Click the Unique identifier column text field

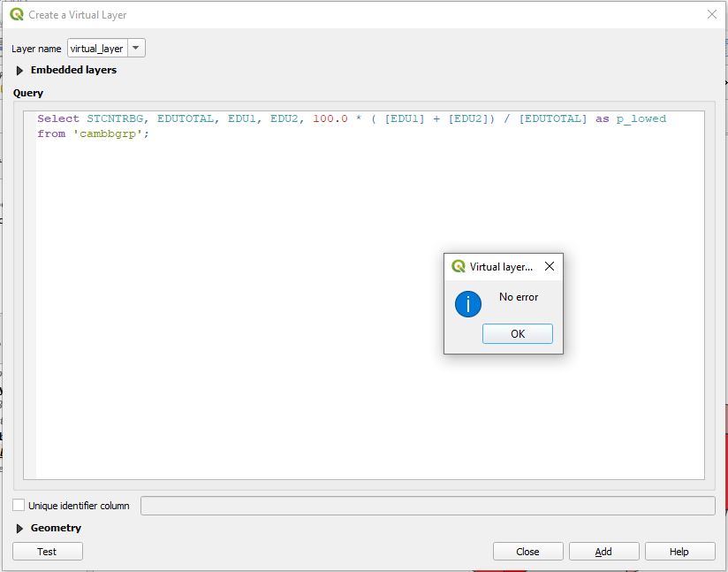[x=428, y=506]
